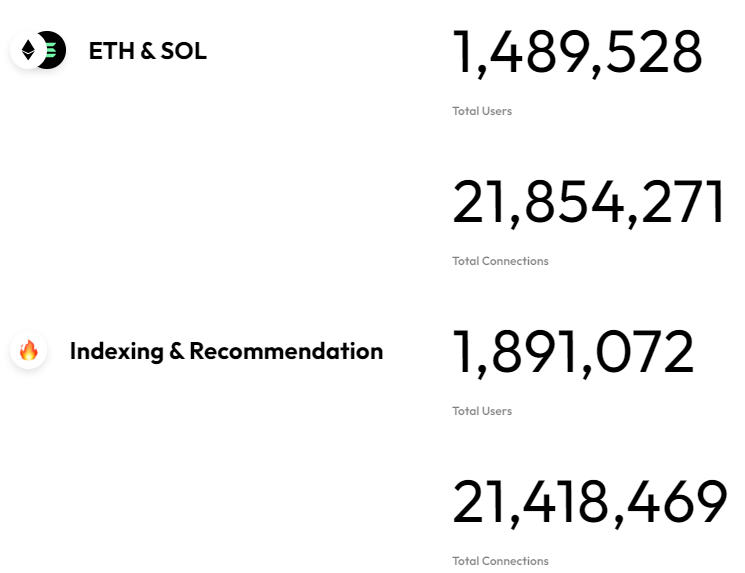Tap the flame badge beside Indexing

point(28,351)
